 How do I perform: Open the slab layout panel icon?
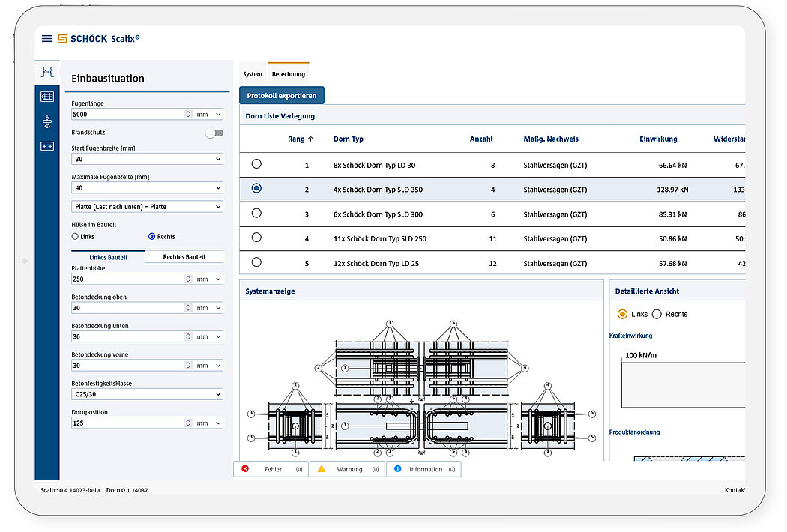46,96
